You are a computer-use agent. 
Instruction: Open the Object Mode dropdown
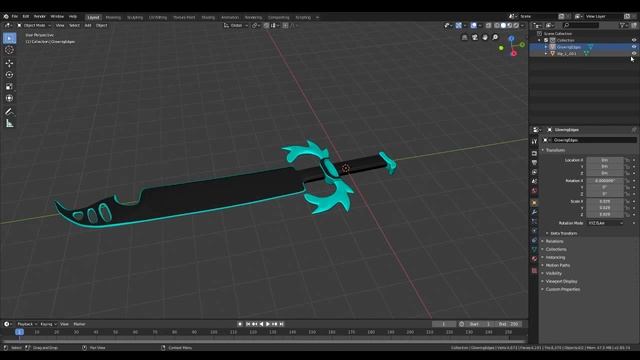tap(34, 25)
